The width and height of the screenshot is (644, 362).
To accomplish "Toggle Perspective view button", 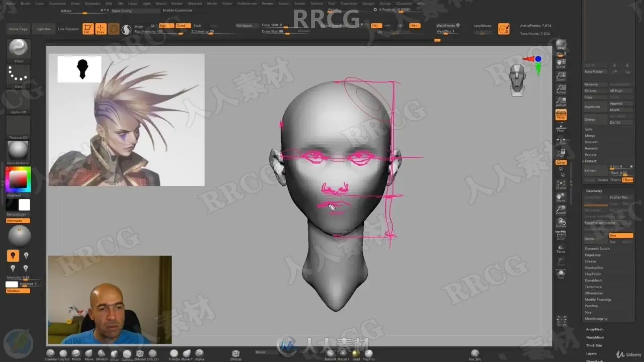I will (560, 115).
